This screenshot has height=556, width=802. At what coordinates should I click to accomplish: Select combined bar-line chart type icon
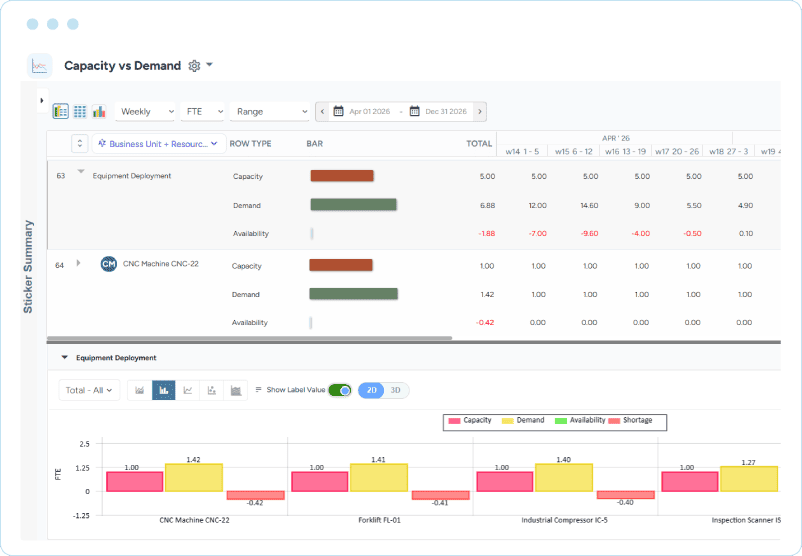[x=211, y=390]
